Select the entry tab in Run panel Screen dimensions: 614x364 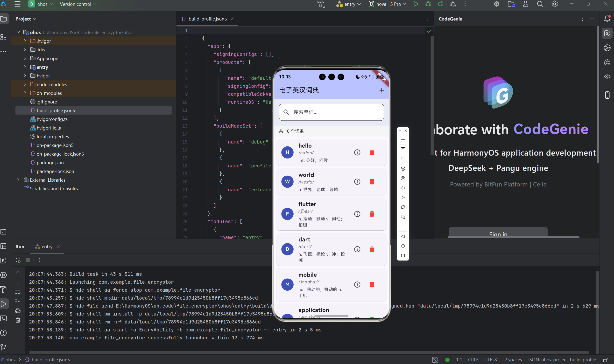[x=47, y=247]
